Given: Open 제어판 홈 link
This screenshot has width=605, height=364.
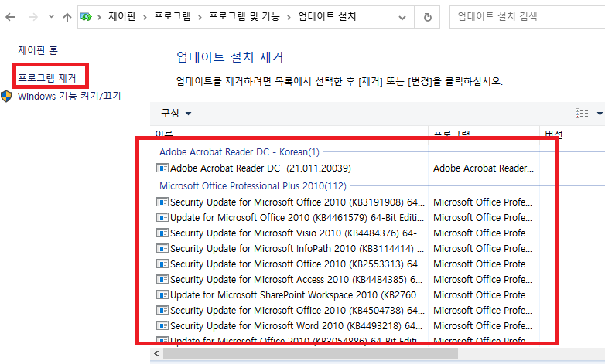Looking at the screenshot, I should coord(38,50).
